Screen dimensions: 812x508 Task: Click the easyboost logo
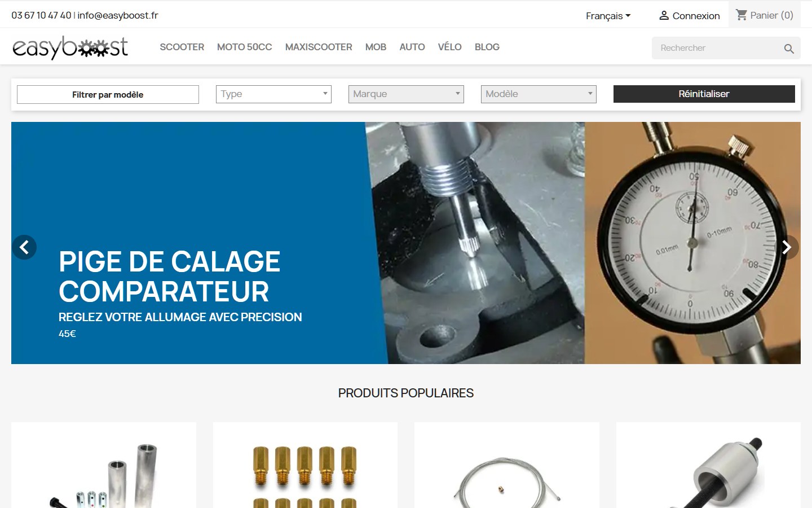coord(70,47)
